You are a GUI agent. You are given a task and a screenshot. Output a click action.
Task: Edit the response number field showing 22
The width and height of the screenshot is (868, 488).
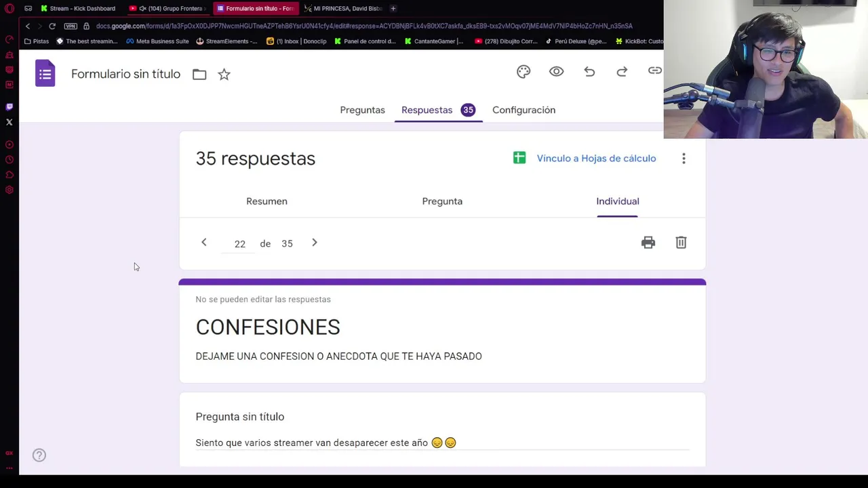(239, 244)
